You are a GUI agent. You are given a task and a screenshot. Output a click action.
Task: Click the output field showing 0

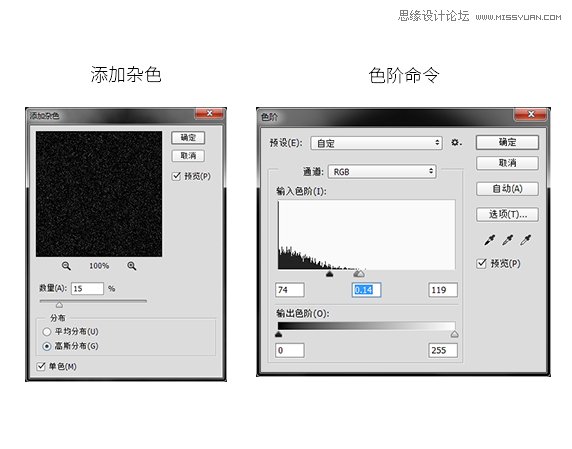pyautogui.click(x=290, y=351)
